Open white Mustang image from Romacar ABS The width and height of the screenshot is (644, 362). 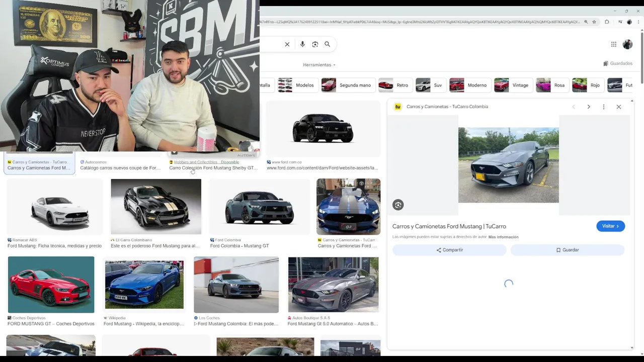[54, 207]
